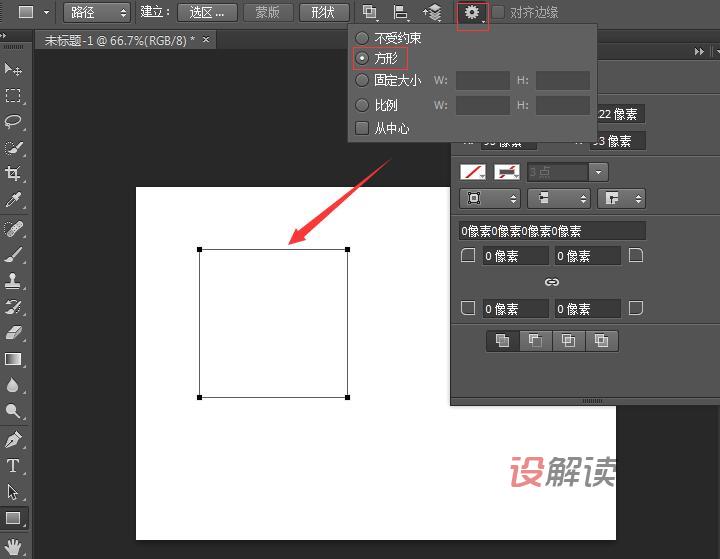This screenshot has width=720, height=559.
Task: Choose the Eraser tool
Action: click(x=14, y=332)
